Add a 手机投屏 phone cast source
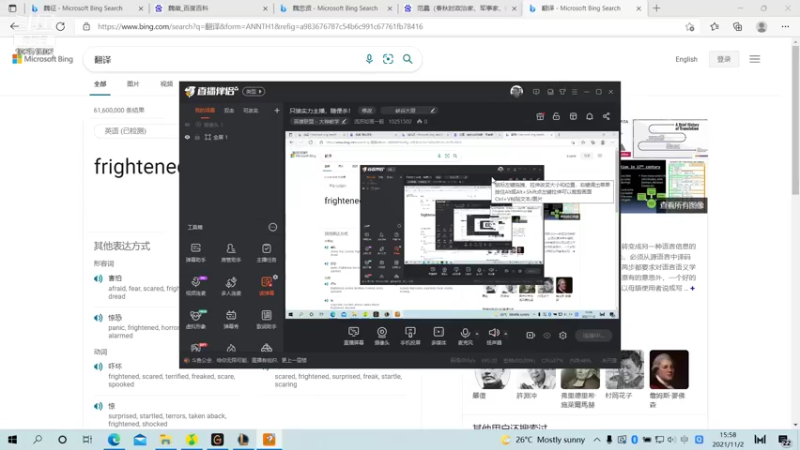This screenshot has width=800, height=450. click(x=410, y=336)
